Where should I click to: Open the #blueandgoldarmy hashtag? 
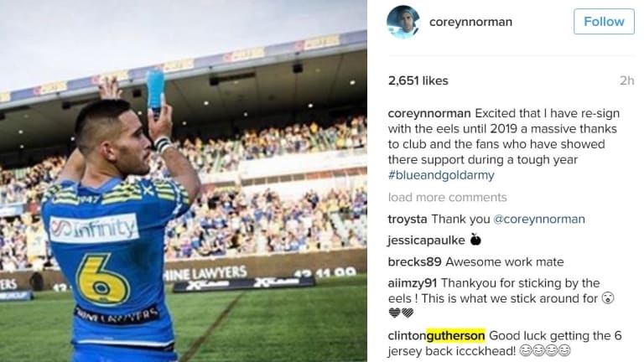point(441,175)
